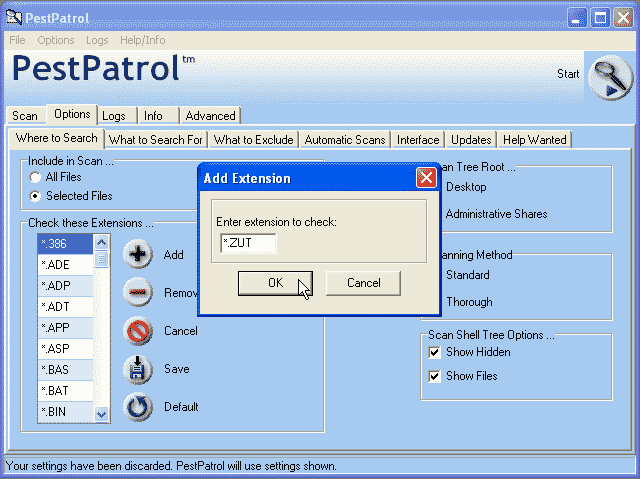The width and height of the screenshot is (640, 479).
Task: Select *.ADP in the extensions list
Action: 65,286
